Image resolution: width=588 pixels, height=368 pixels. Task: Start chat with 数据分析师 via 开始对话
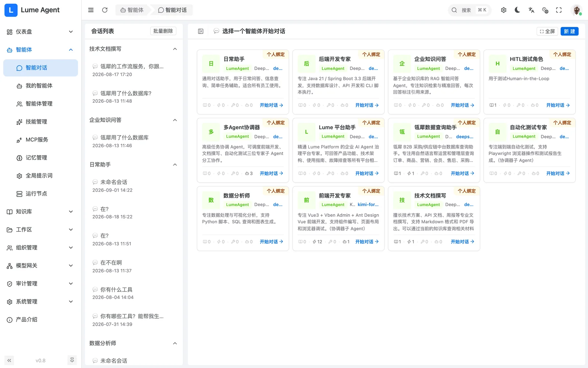tap(271, 242)
